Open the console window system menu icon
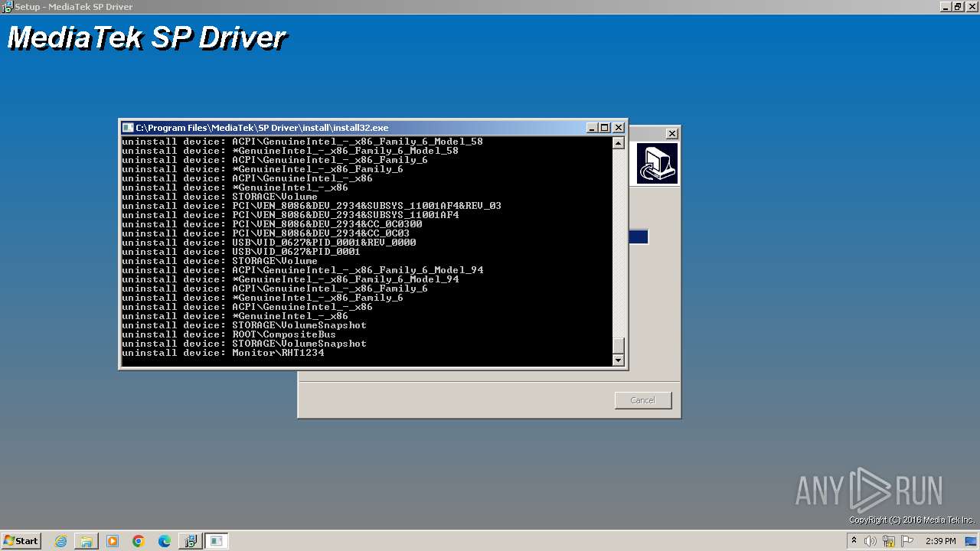The image size is (980, 551). pyautogui.click(x=128, y=128)
